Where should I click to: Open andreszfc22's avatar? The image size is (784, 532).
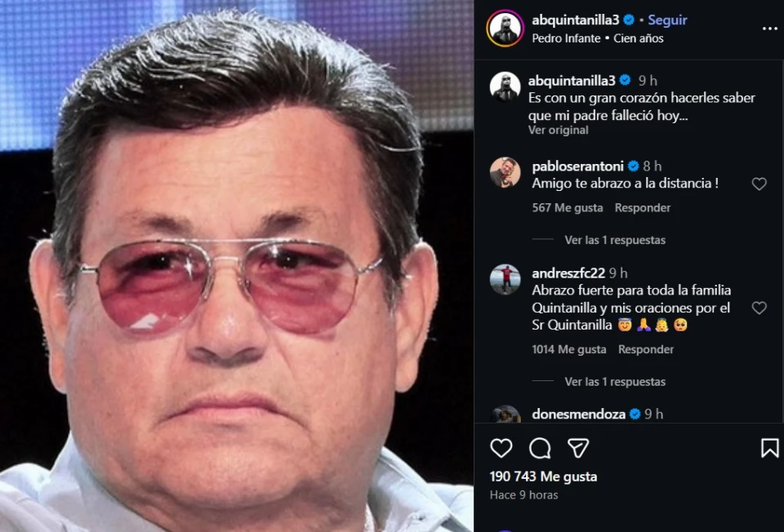coord(505,279)
